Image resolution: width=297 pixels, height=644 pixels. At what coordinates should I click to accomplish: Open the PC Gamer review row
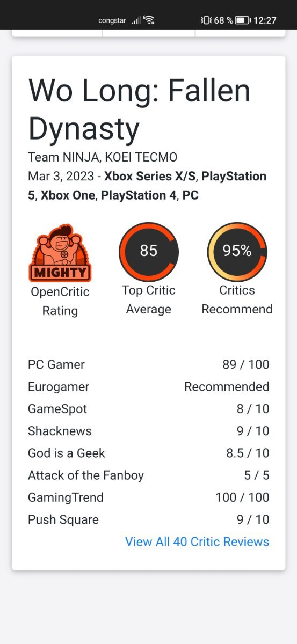point(149,364)
